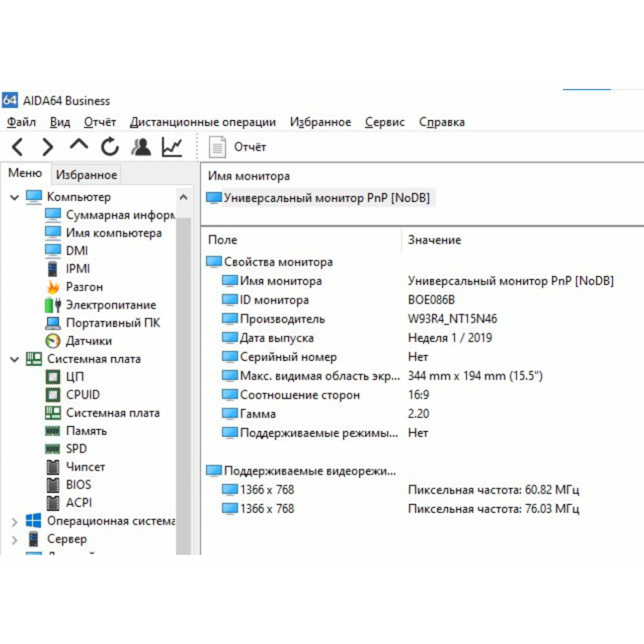Switch to the Меню tab
Viewport: 644px width, 644px height.
point(25,173)
